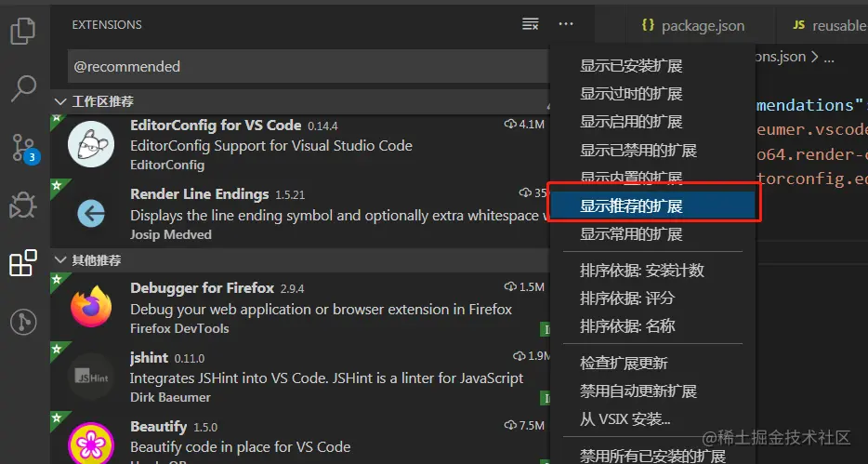Choose 排序依据: 评分
The height and width of the screenshot is (464, 868).
point(653,298)
